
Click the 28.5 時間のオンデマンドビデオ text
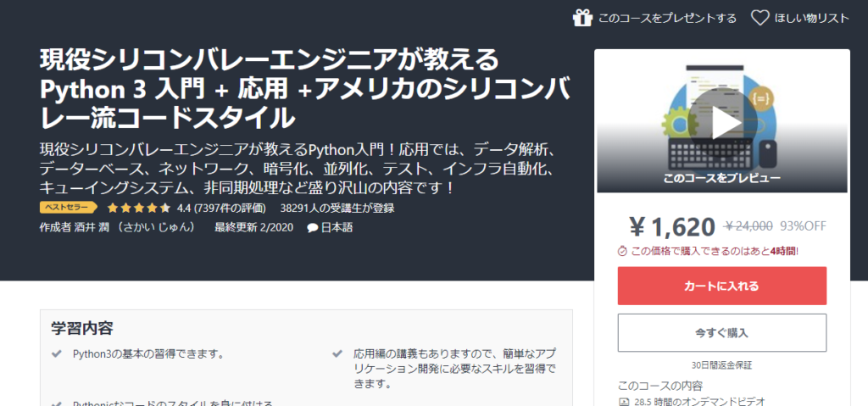tap(699, 402)
